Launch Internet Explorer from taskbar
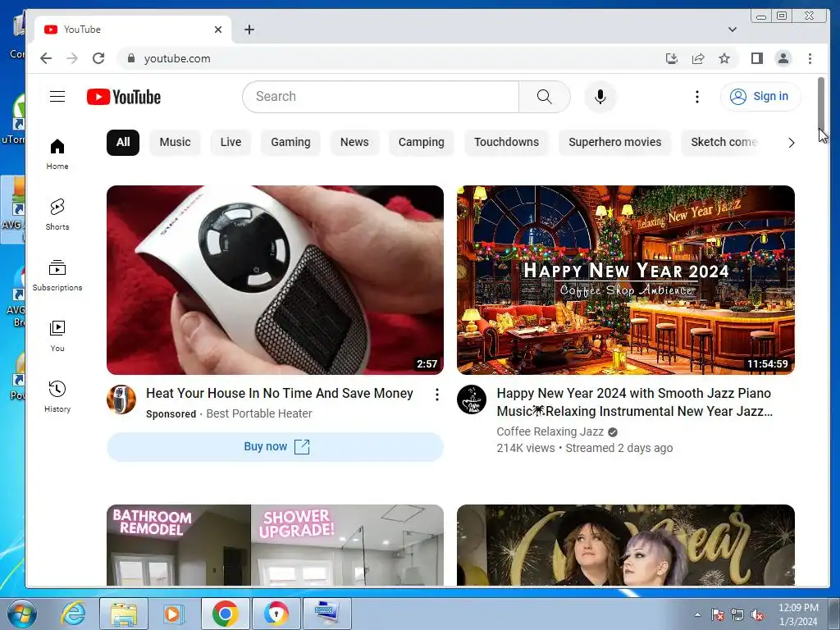The image size is (840, 630). 73,614
